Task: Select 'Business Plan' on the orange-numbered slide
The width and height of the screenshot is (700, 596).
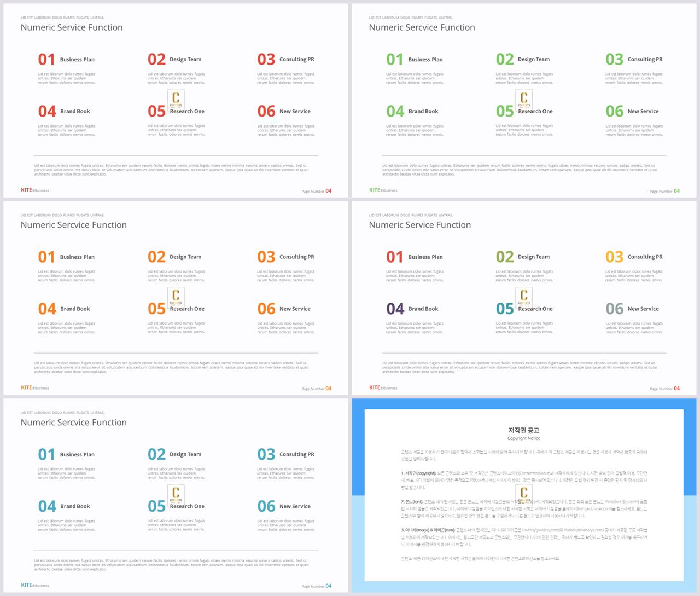Action: click(77, 257)
